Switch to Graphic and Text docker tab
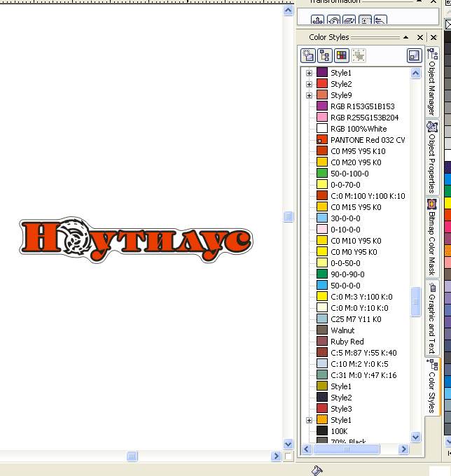This screenshot has width=451, height=476. tap(432, 317)
